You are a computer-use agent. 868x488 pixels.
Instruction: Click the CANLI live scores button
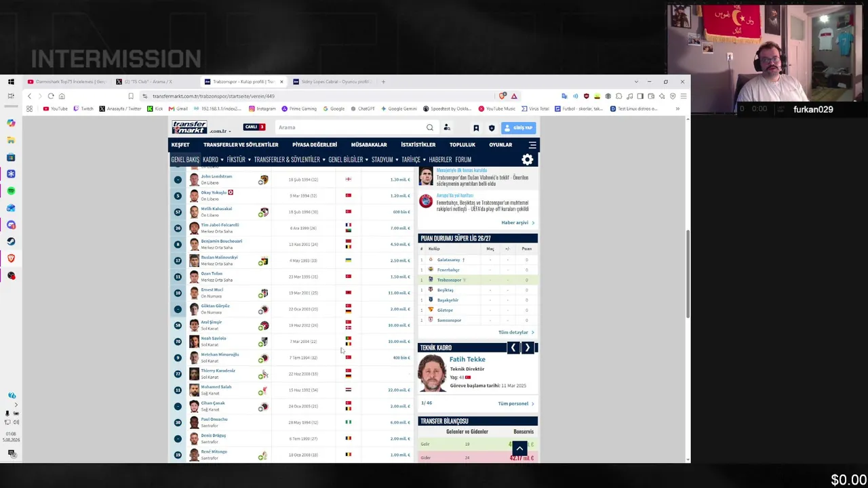(x=254, y=127)
